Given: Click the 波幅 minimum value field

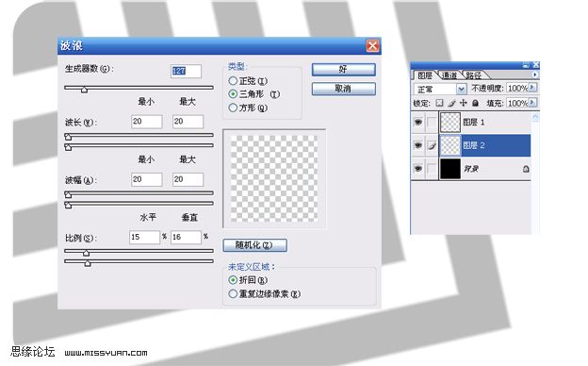Looking at the screenshot, I should [x=147, y=179].
